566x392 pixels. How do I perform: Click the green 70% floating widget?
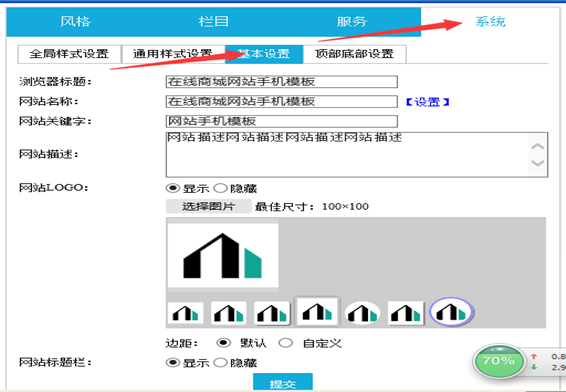pos(499,361)
